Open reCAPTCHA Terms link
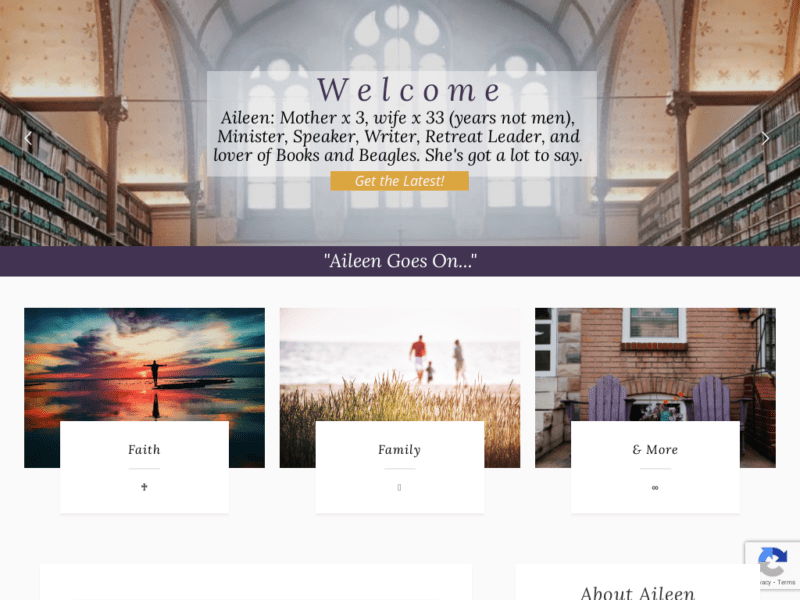 [x=787, y=582]
